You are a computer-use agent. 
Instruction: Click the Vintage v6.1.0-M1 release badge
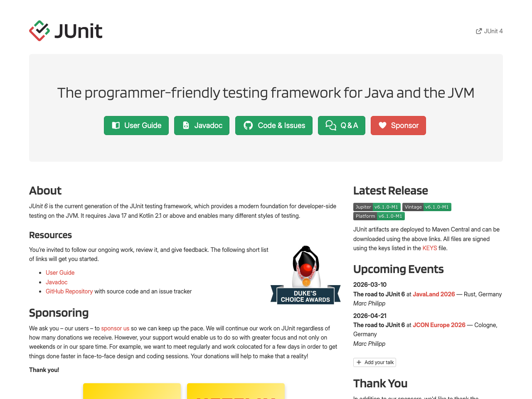click(x=426, y=207)
